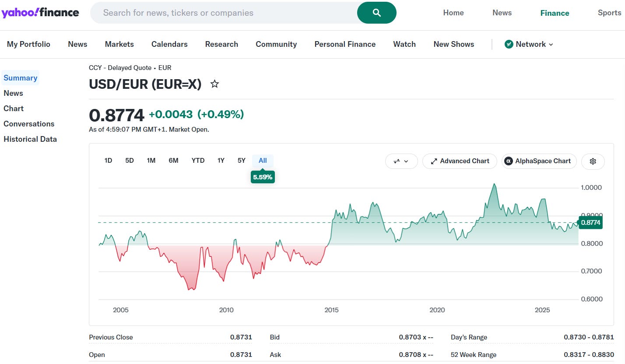Open Chart in the left sidebar
Viewport: 625px width, 364px height.
14,108
